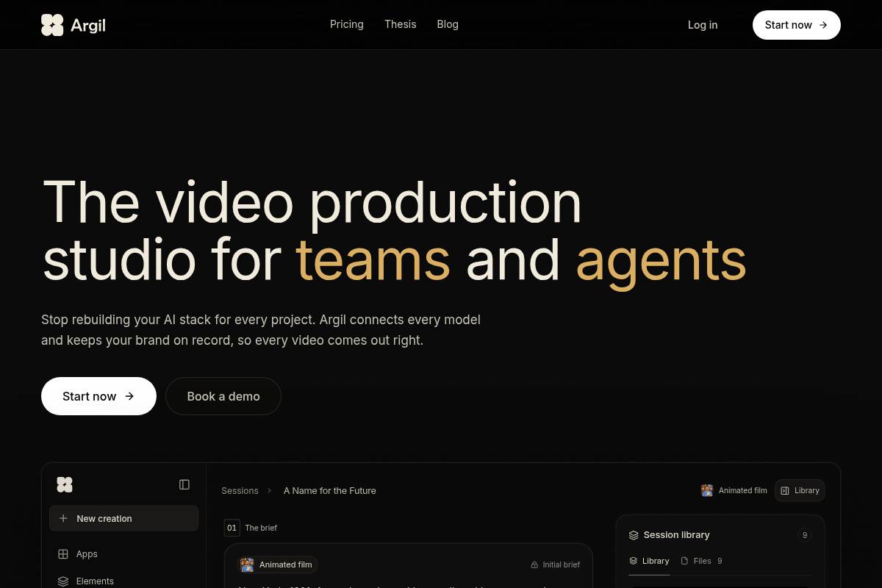Click the Log in link

point(703,25)
